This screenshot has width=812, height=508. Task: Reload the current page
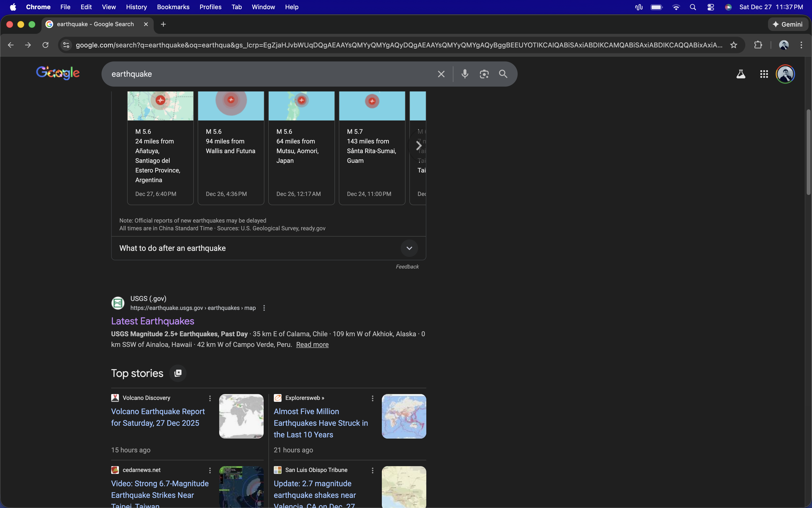(x=46, y=45)
